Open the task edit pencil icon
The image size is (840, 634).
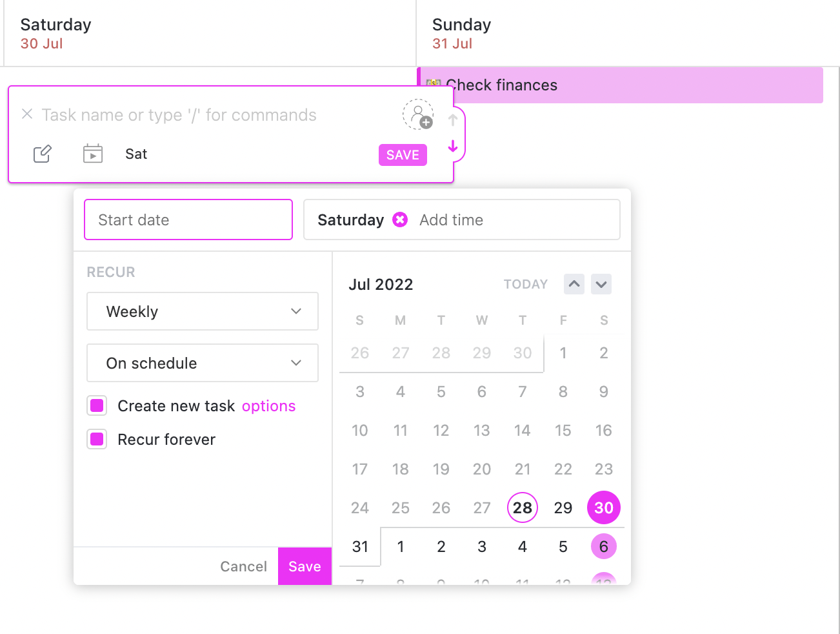click(x=43, y=154)
